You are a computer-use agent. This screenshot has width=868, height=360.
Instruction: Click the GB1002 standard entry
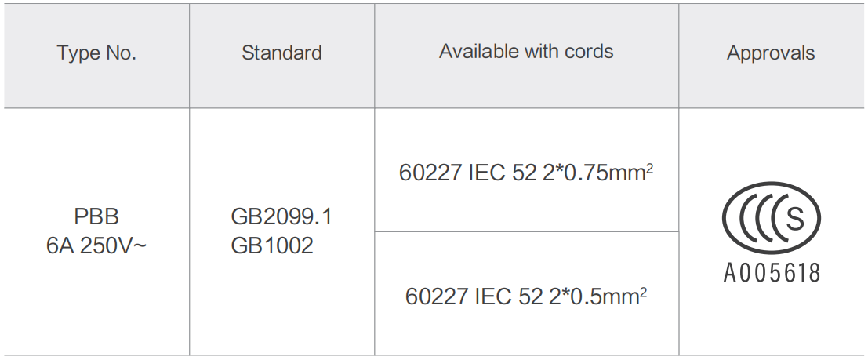pyautogui.click(x=272, y=246)
